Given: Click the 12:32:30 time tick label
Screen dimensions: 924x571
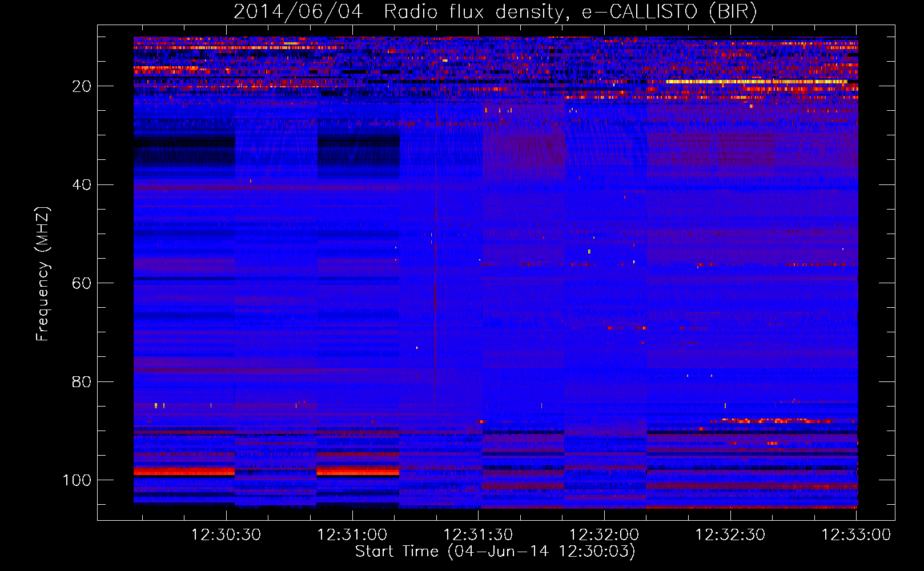Looking at the screenshot, I should pyautogui.click(x=730, y=535).
